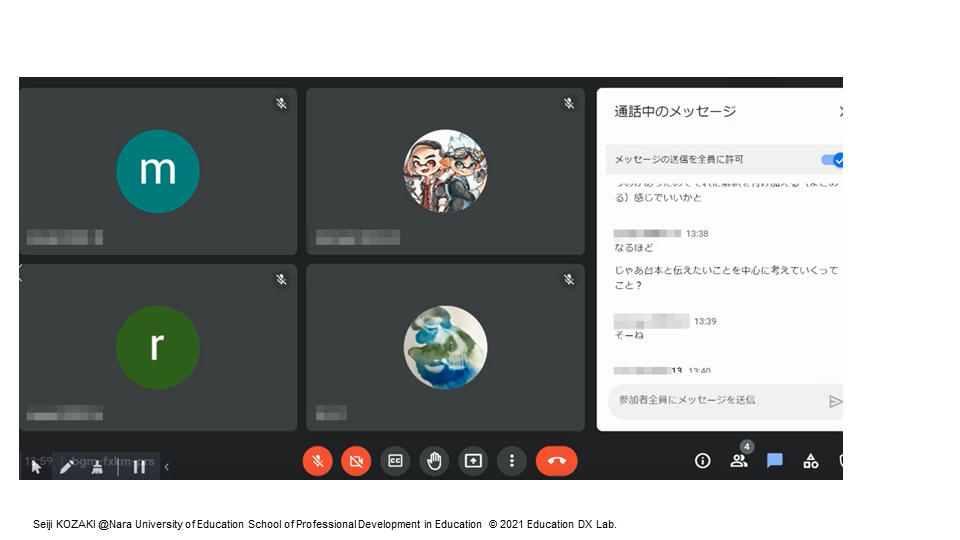Collapse the presentation toolbar chevron
Viewport: 960px width, 540px height.
[167, 466]
